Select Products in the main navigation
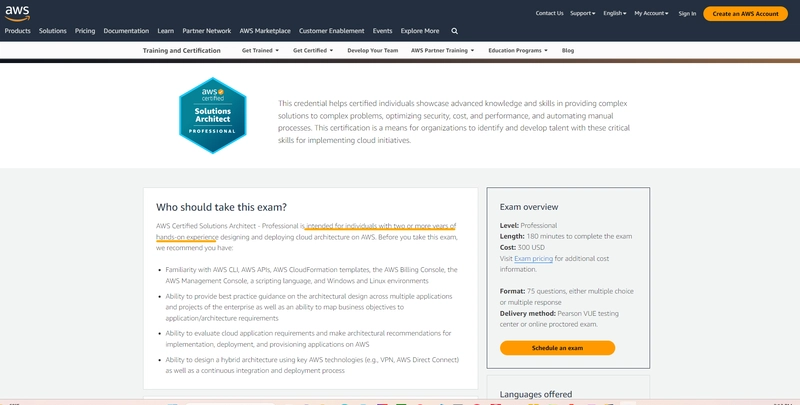 pos(18,31)
